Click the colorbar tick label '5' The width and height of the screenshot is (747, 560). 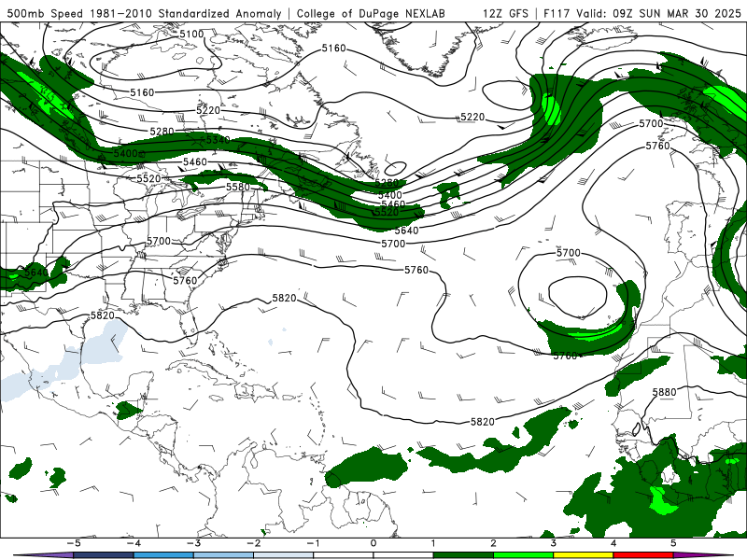point(673,543)
